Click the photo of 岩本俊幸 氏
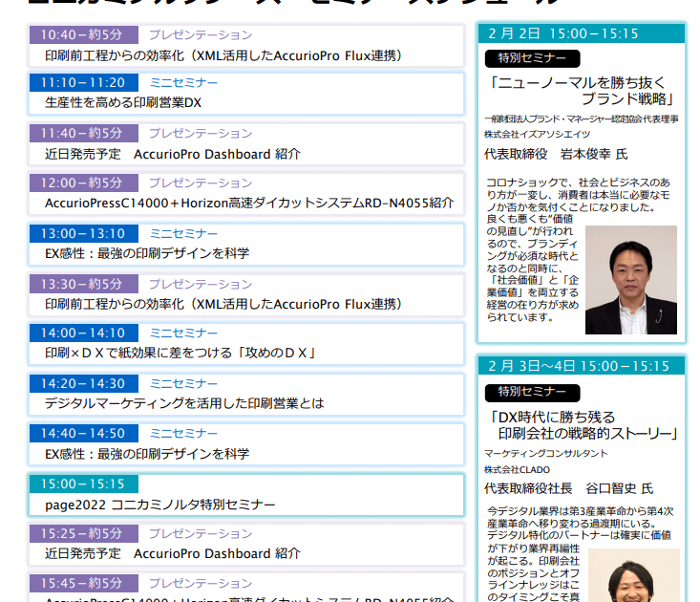 coord(631,280)
